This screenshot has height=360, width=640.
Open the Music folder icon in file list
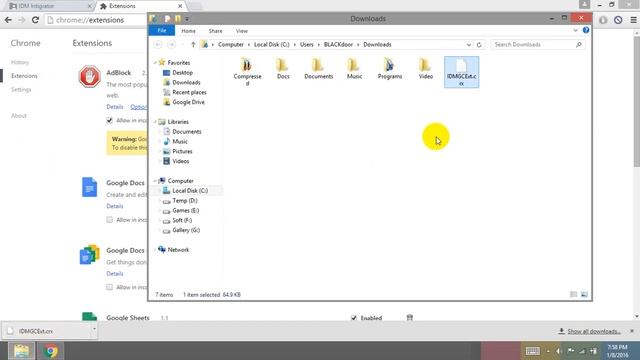354,65
